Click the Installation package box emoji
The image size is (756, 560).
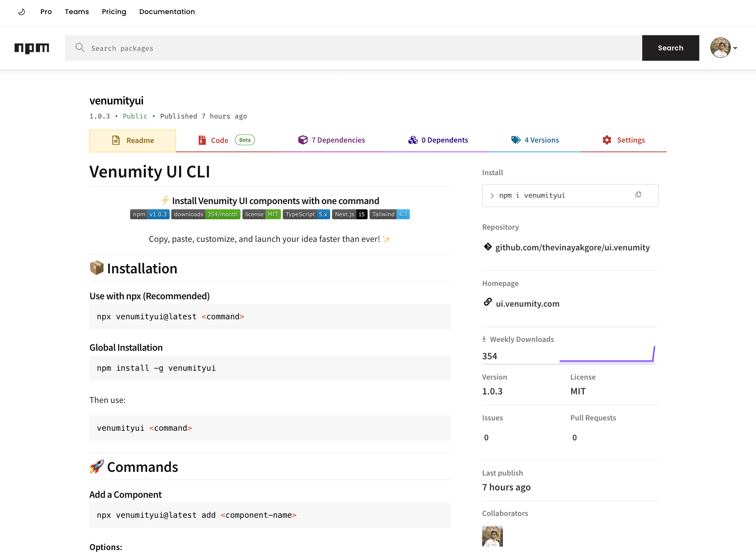97,268
